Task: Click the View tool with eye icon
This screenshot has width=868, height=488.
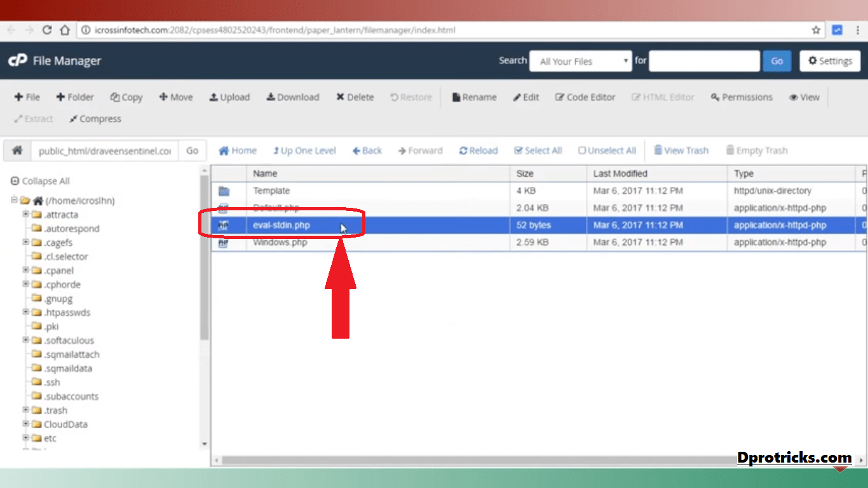Action: point(804,97)
